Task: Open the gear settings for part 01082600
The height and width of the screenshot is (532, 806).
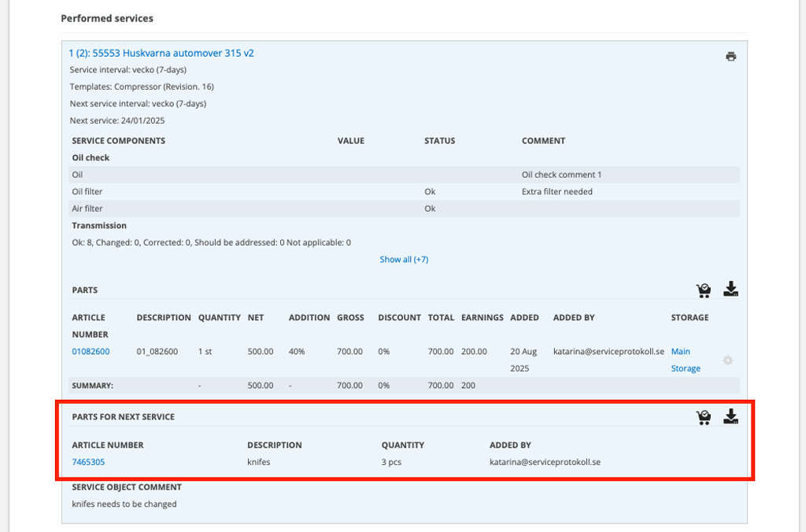Action: (727, 360)
